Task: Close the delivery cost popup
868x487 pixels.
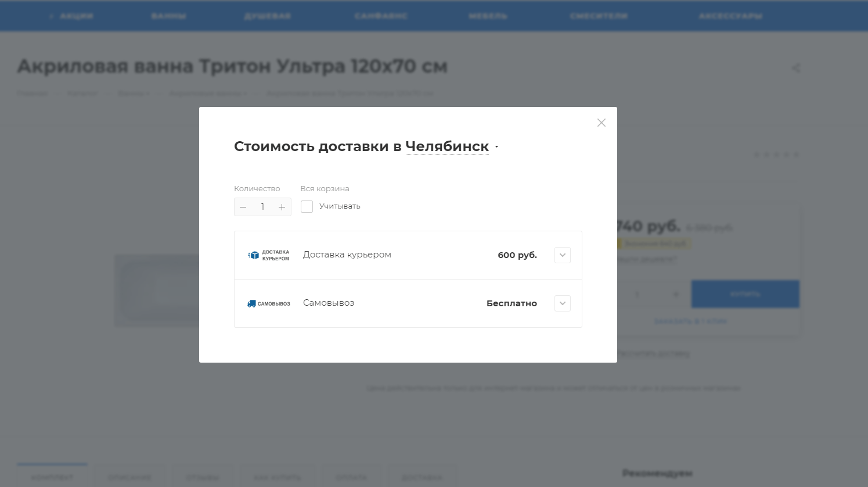Action: 601,123
